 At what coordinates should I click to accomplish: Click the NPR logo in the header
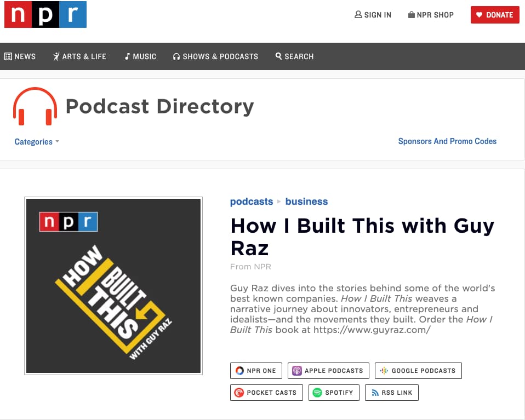tap(45, 15)
